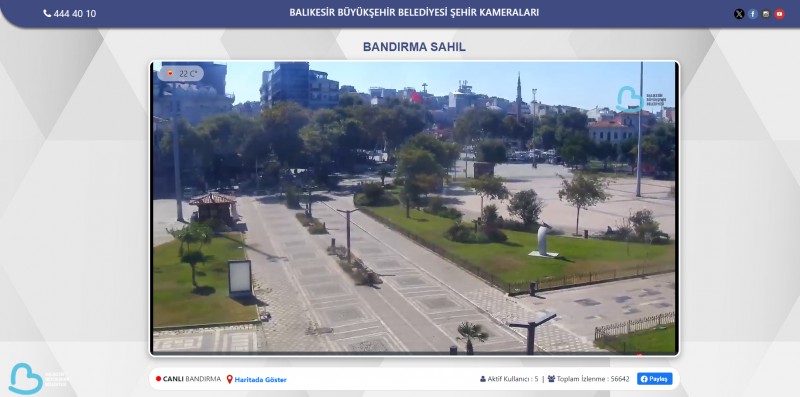This screenshot has width=800, height=397.
Task: Open the Haritada Göster map link
Action: pyautogui.click(x=260, y=380)
